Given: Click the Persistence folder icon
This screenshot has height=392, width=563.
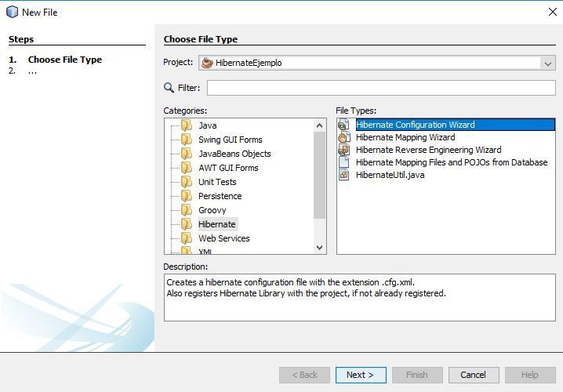Looking at the screenshot, I should [187, 196].
